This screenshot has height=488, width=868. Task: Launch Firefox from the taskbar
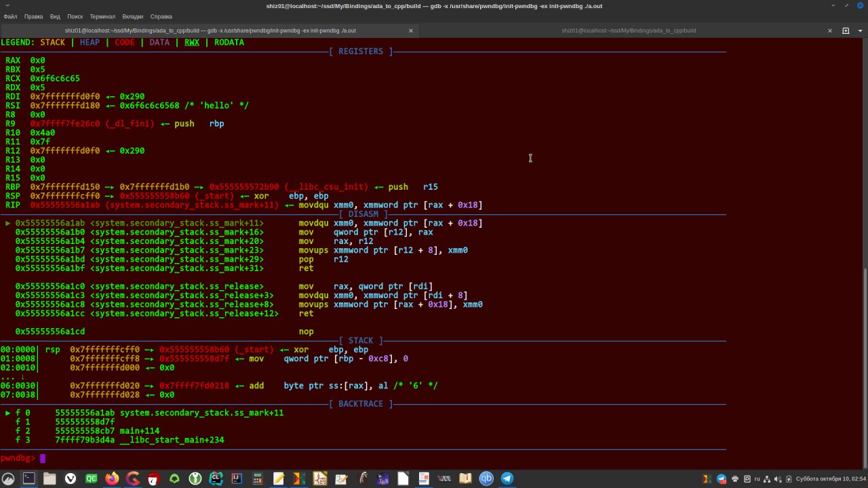(112, 479)
